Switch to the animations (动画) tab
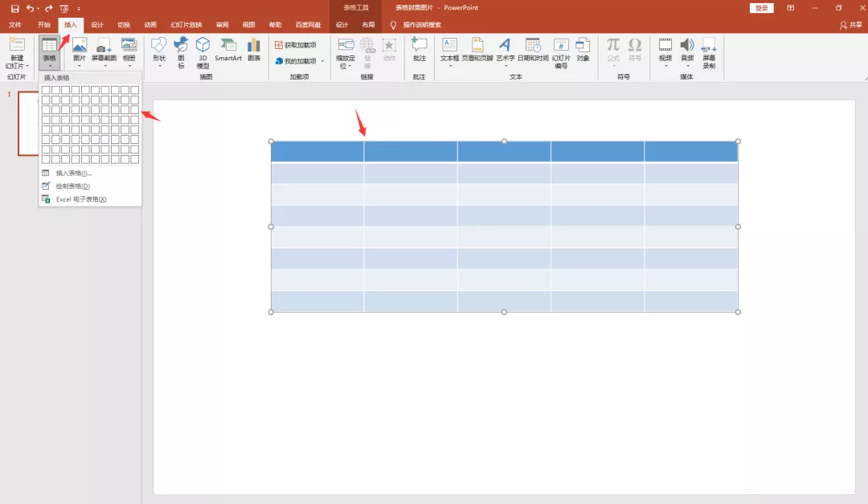The width and height of the screenshot is (868, 504). [x=150, y=25]
